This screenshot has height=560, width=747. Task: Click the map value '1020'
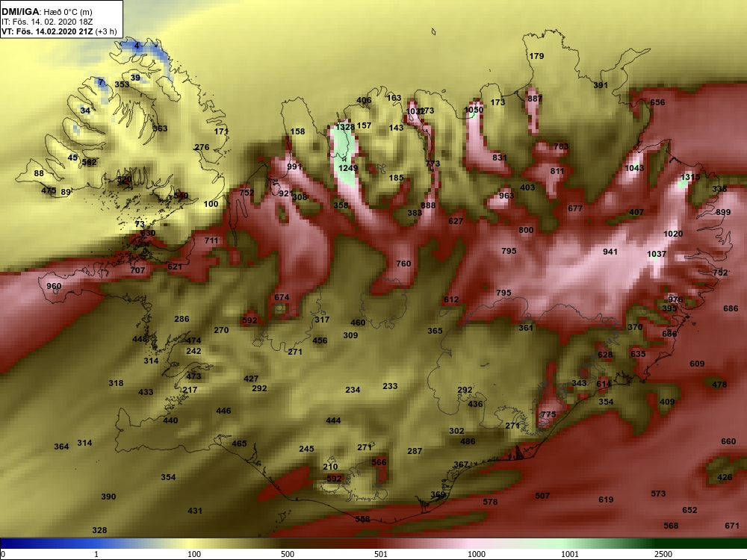(673, 234)
